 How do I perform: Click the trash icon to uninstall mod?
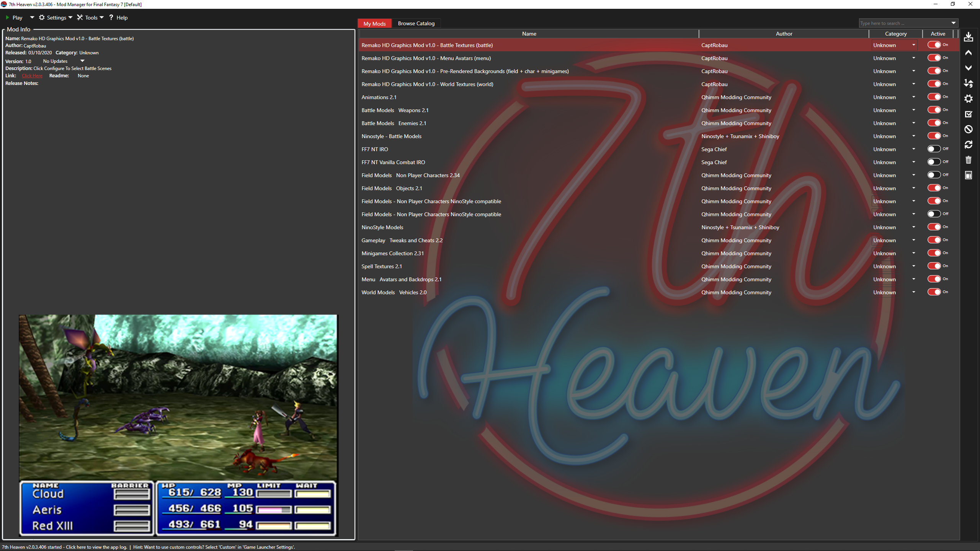click(x=969, y=160)
